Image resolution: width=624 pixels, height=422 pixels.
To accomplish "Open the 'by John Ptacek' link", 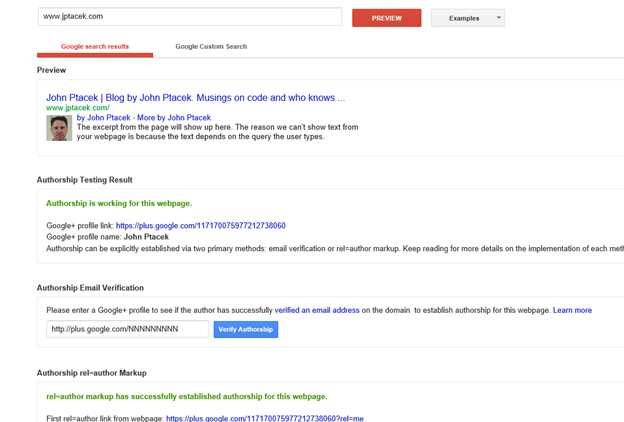I will click(x=103, y=118).
